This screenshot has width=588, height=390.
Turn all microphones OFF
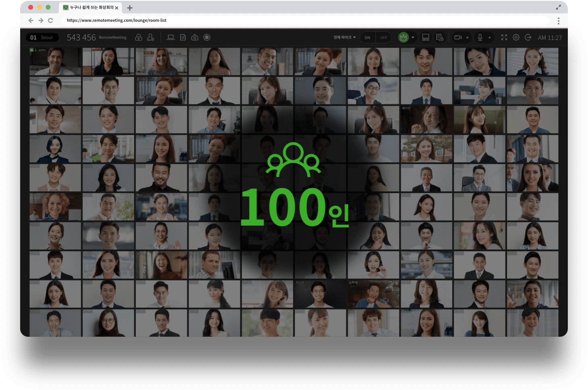pos(384,37)
